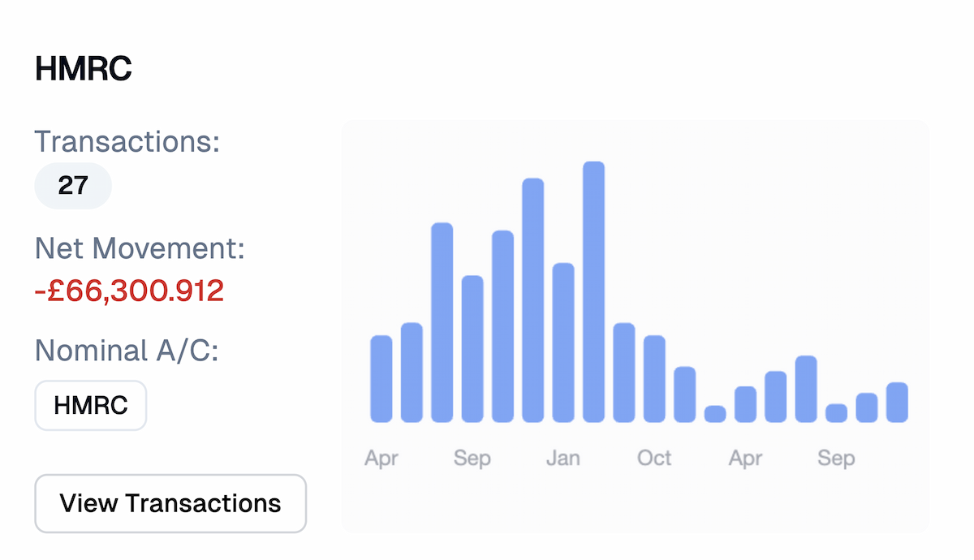Screen dimensions: 974x560
Task: Click the Jan axis label
Action: (x=563, y=459)
